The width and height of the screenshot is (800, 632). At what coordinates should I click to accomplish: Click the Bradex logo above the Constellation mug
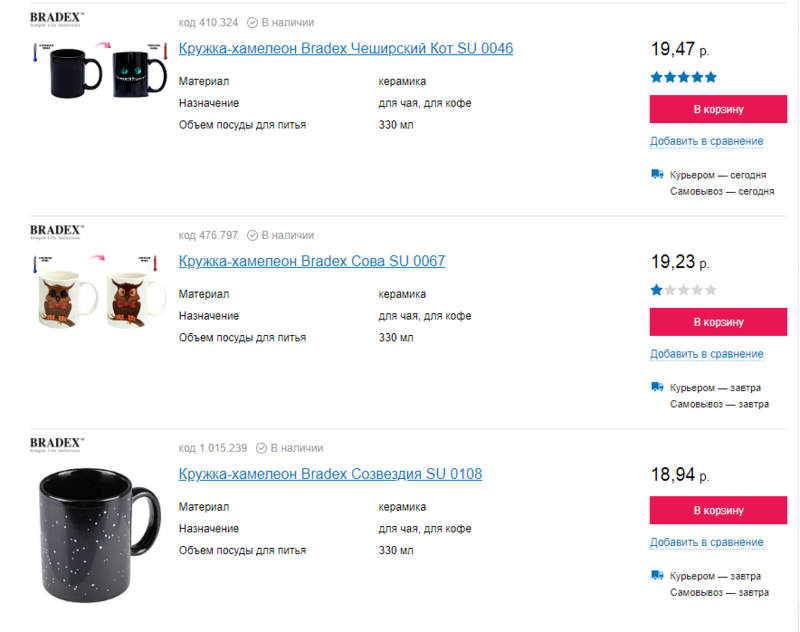pos(56,444)
